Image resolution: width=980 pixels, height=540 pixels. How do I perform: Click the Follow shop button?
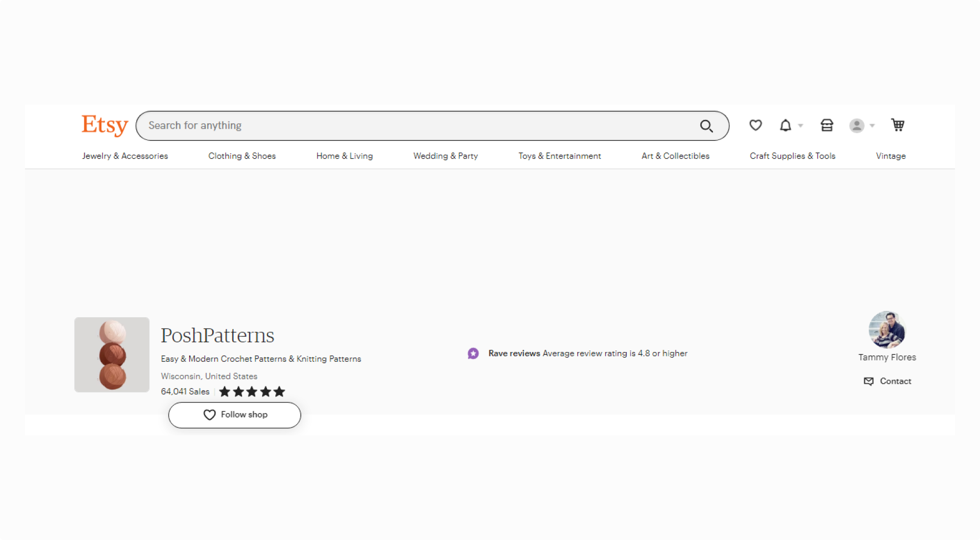pos(235,415)
